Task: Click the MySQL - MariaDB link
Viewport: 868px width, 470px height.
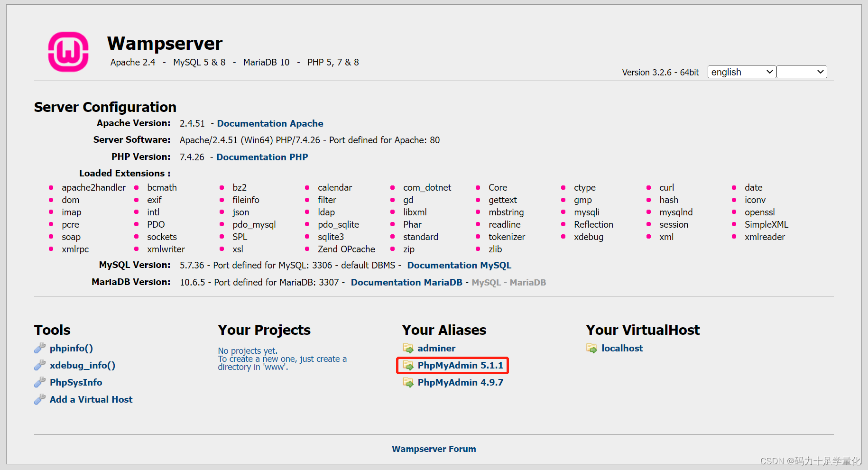Action: click(509, 282)
